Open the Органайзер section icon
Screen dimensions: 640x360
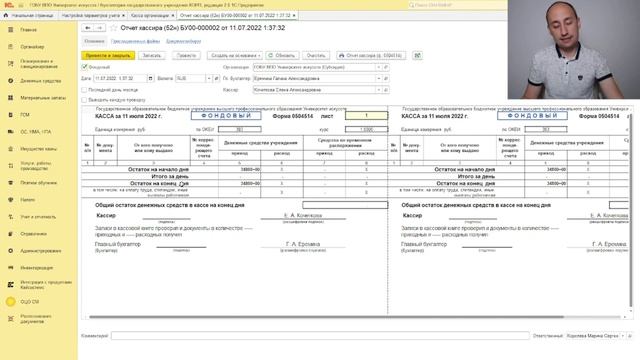pos(11,47)
